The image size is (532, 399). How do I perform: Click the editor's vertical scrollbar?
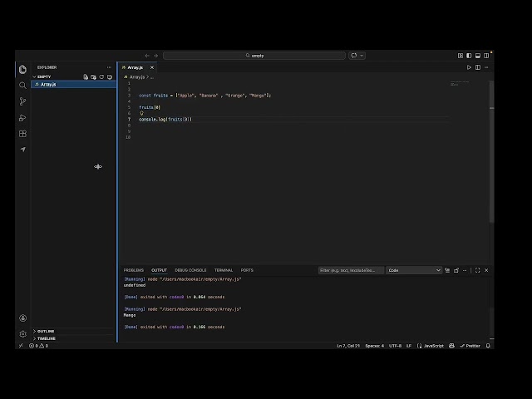(x=491, y=153)
